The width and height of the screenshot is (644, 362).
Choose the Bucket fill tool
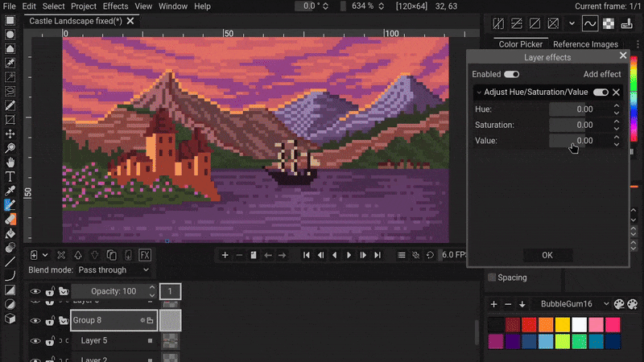[10, 233]
